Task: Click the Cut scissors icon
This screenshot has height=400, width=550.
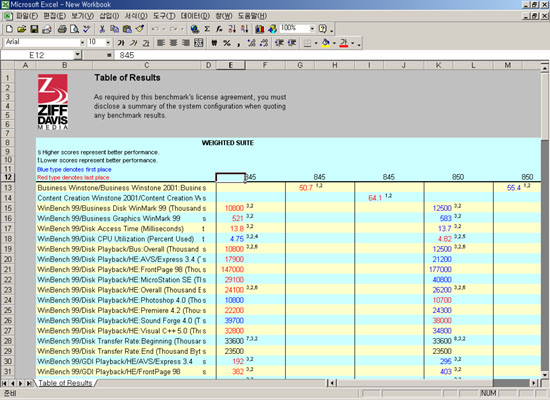Action: pos(102,29)
